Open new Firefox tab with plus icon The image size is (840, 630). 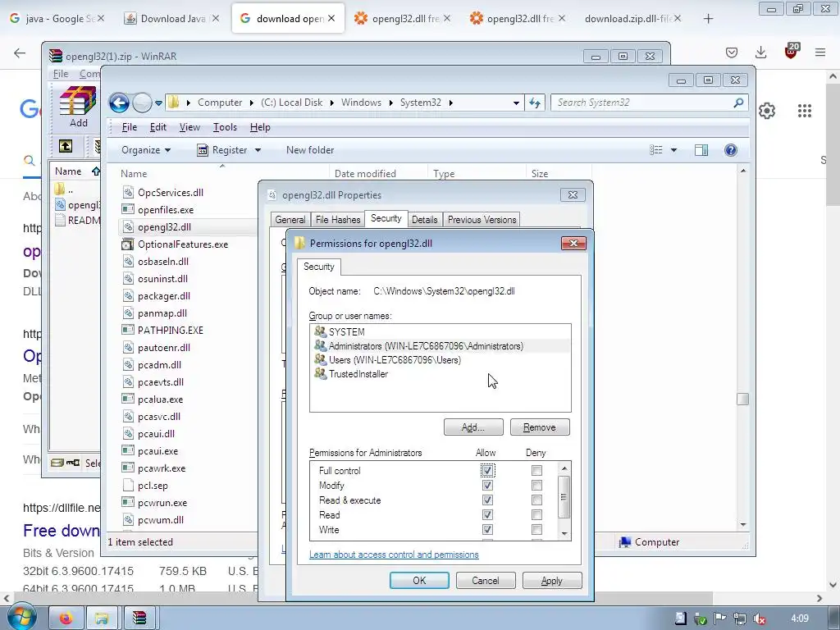tap(708, 19)
